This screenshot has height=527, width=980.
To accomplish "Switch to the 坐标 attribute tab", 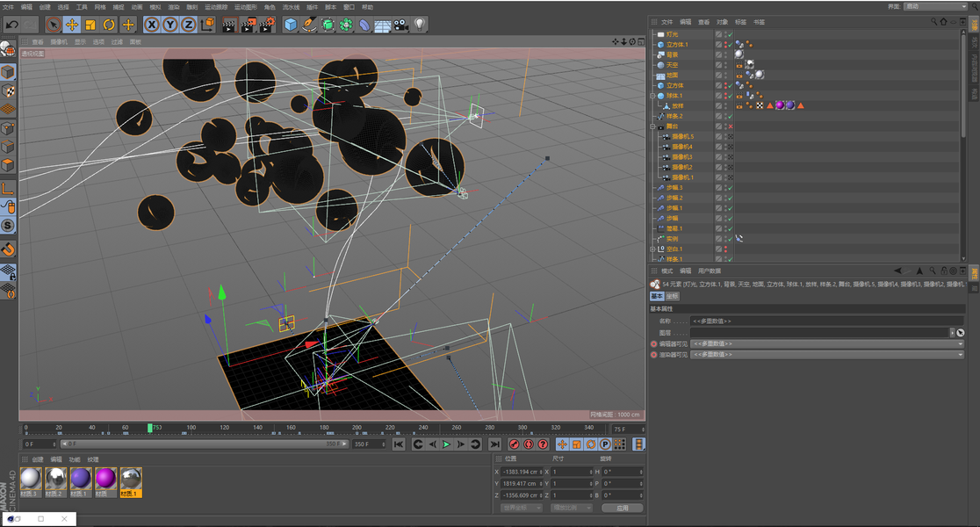I will point(672,296).
